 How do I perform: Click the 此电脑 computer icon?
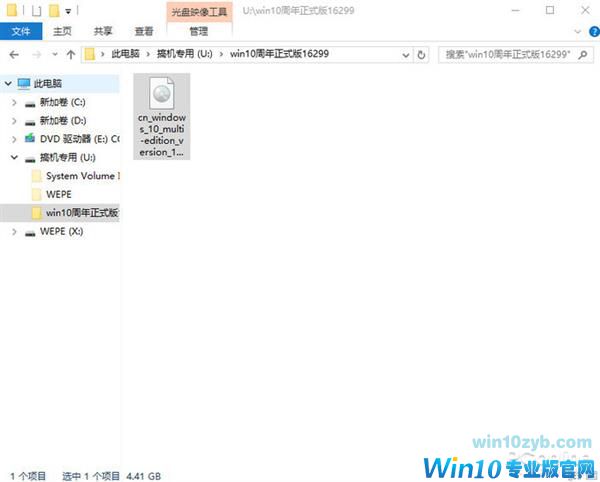click(x=24, y=83)
